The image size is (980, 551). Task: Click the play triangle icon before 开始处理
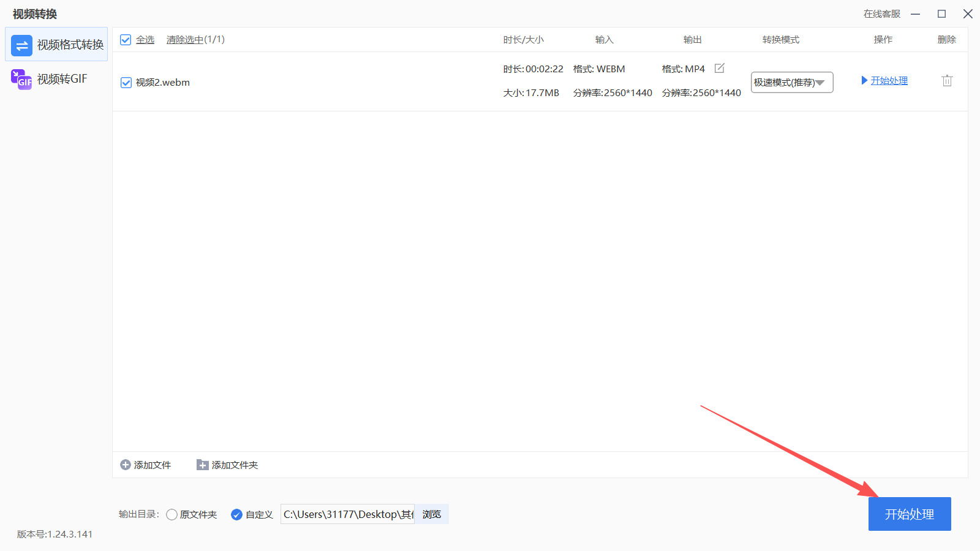tap(864, 80)
